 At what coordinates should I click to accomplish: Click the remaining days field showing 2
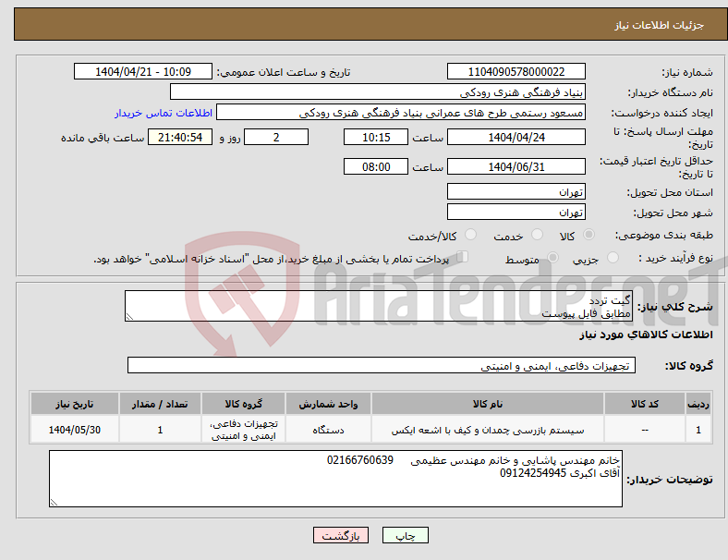[x=276, y=138]
